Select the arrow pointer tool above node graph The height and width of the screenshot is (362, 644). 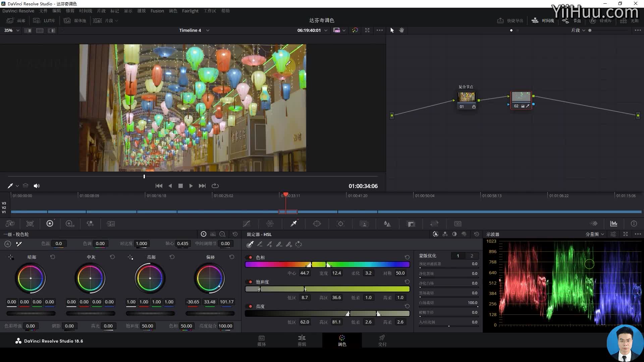(392, 30)
